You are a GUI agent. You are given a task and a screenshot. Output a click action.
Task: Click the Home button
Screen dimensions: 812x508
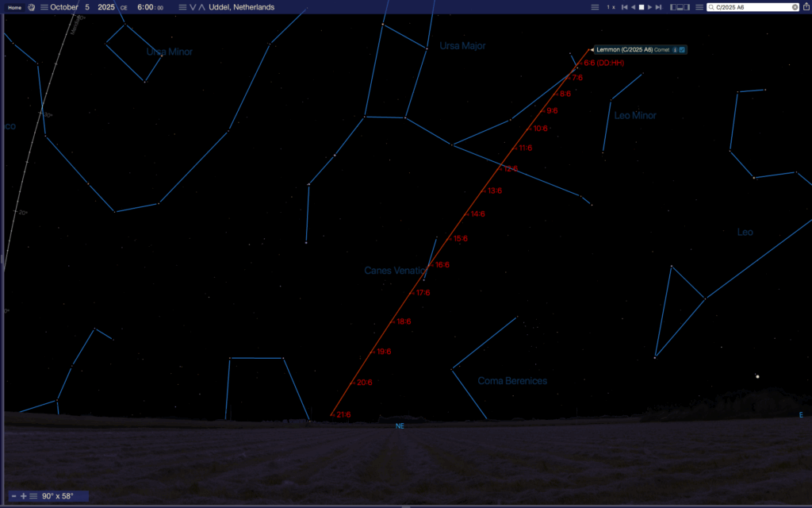click(x=14, y=7)
